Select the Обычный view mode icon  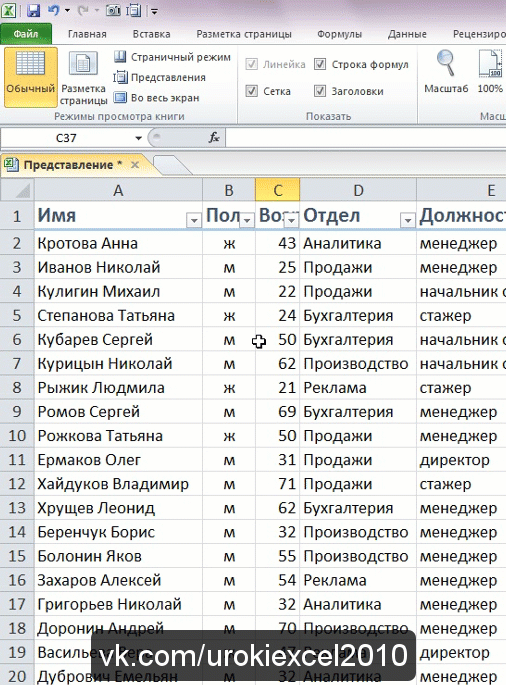coord(30,64)
